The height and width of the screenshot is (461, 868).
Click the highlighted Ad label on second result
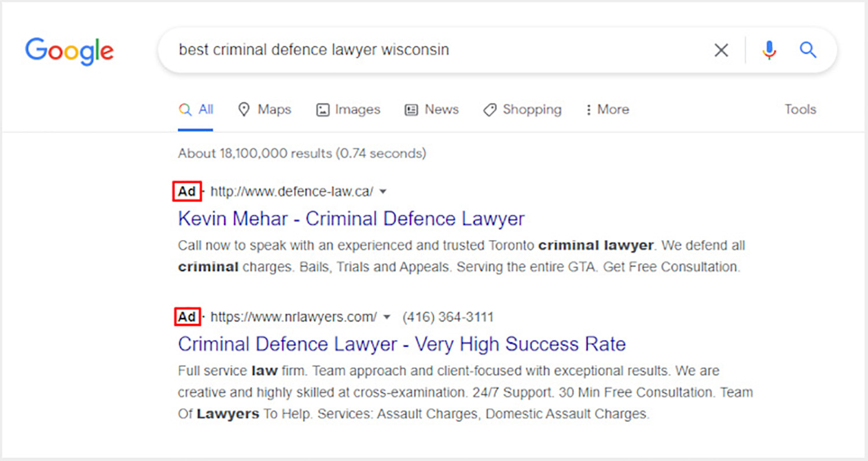[x=187, y=317]
